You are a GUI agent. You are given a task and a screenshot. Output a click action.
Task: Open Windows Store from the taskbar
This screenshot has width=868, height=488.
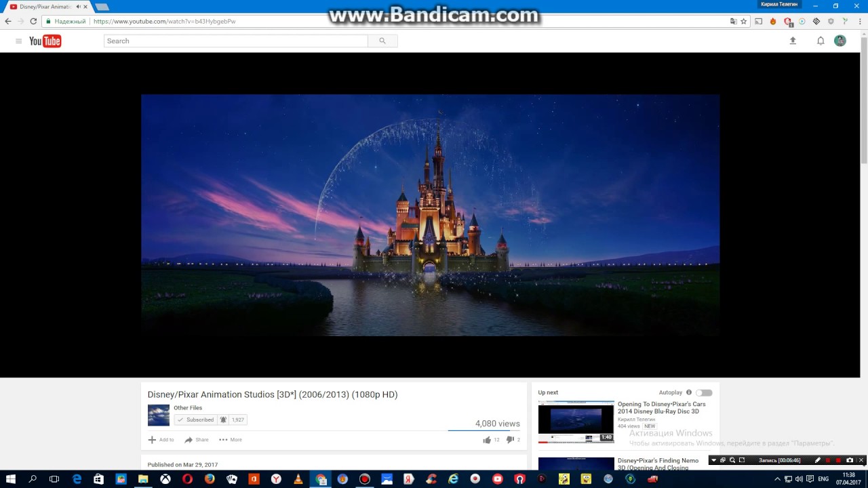click(x=98, y=479)
